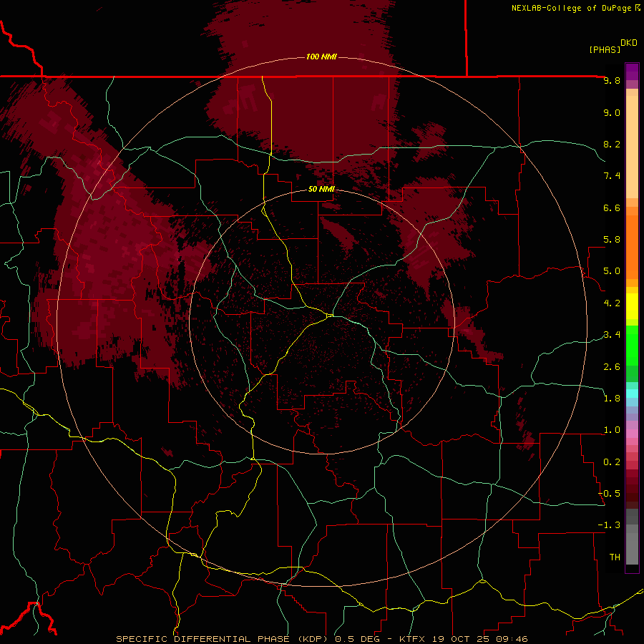The width and height of the screenshot is (644, 644).
Task: Click the 8.2 legend value
Action: (x=612, y=144)
